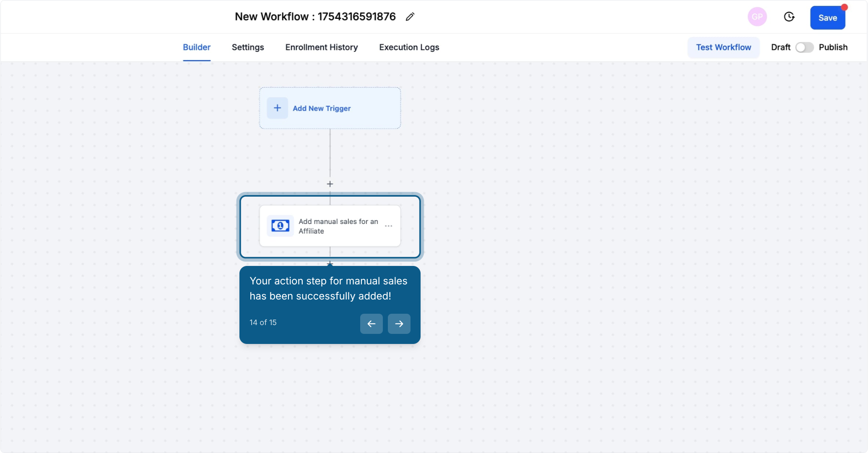Save the workflow
The width and height of the screenshot is (868, 453).
(827, 18)
